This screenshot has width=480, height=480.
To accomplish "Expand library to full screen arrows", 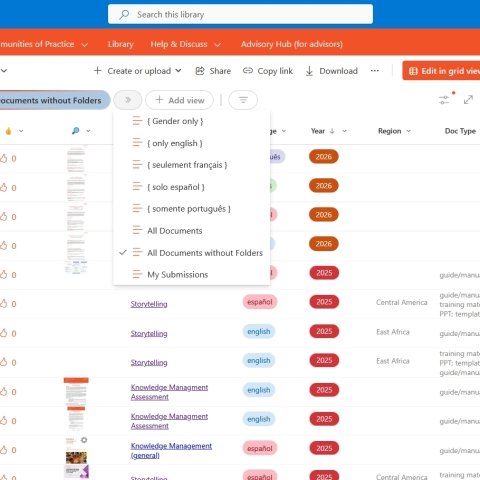I will 468,99.
